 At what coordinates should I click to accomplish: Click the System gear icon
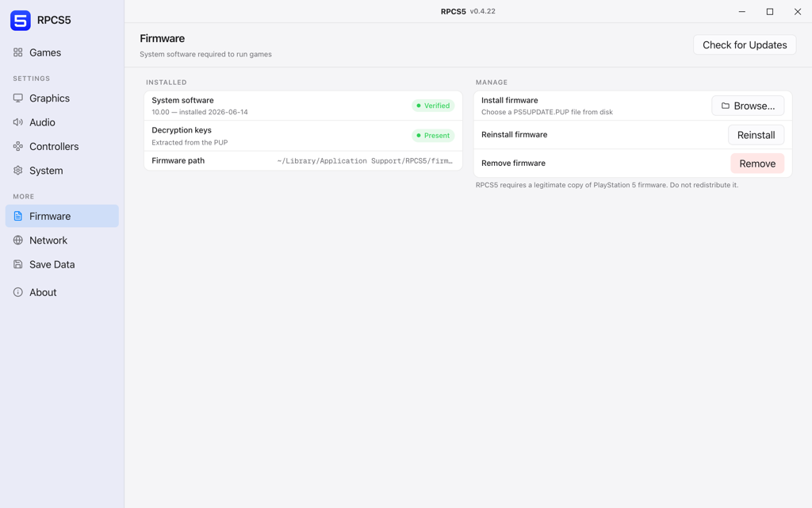click(18, 171)
